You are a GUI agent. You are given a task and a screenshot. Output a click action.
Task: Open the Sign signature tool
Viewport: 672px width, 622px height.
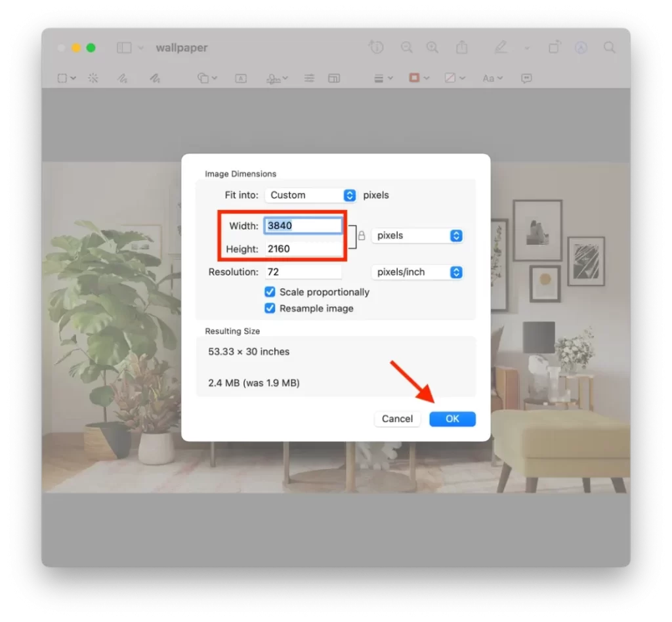pyautogui.click(x=274, y=78)
